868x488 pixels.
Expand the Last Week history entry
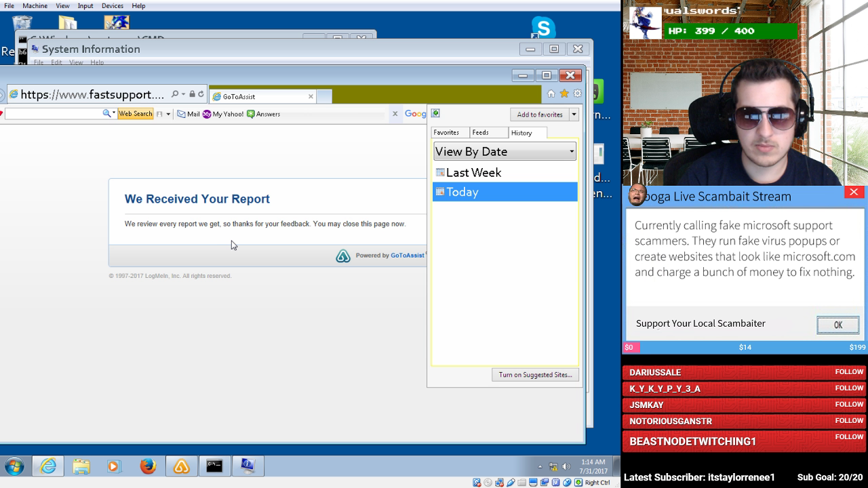pos(505,172)
